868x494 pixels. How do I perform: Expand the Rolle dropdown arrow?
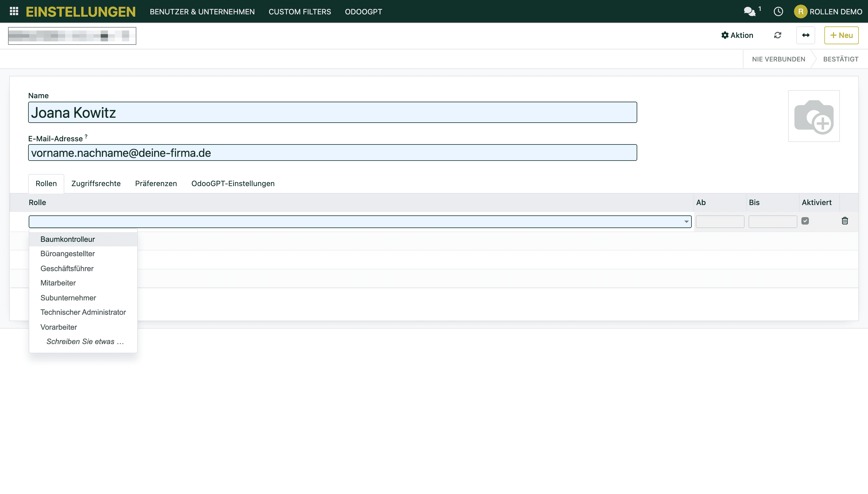point(686,221)
